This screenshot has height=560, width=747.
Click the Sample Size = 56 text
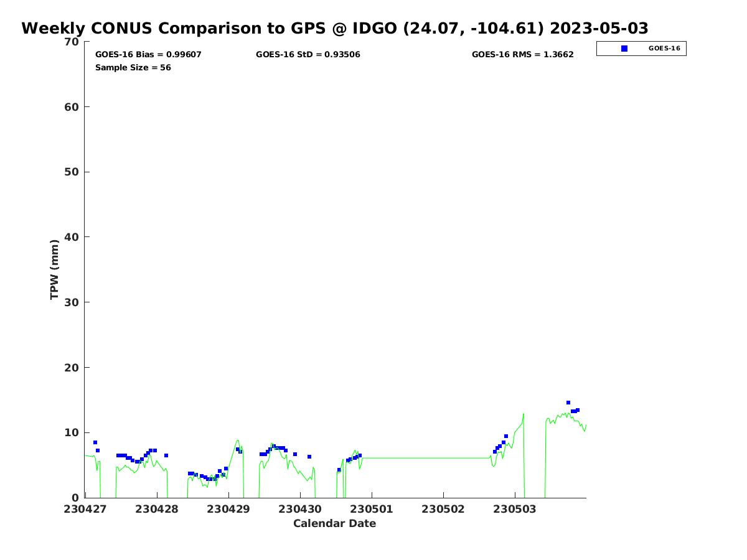tap(133, 67)
